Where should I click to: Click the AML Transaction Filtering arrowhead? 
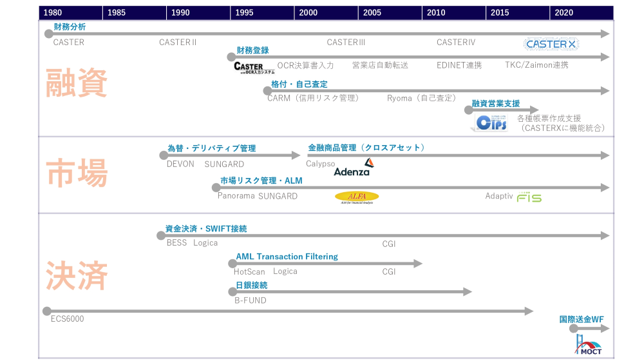tap(418, 264)
